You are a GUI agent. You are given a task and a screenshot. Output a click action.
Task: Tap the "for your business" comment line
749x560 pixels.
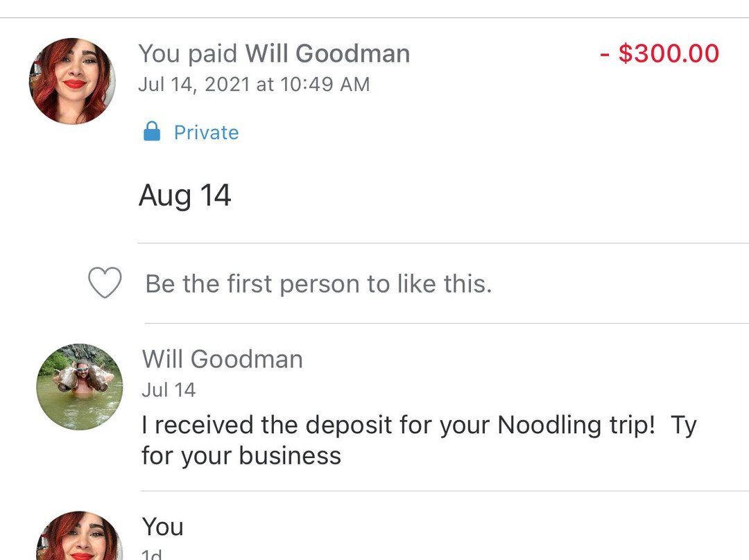tap(241, 455)
